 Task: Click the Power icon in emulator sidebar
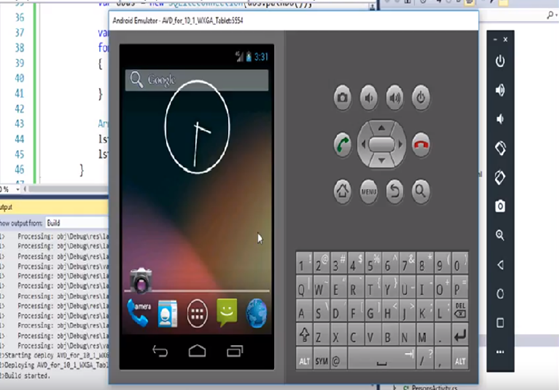click(500, 61)
